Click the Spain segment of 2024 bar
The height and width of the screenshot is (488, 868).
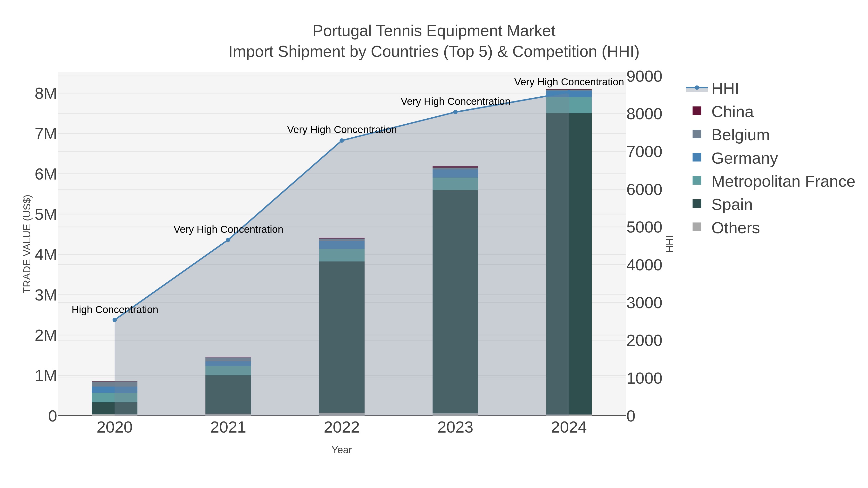point(569,264)
